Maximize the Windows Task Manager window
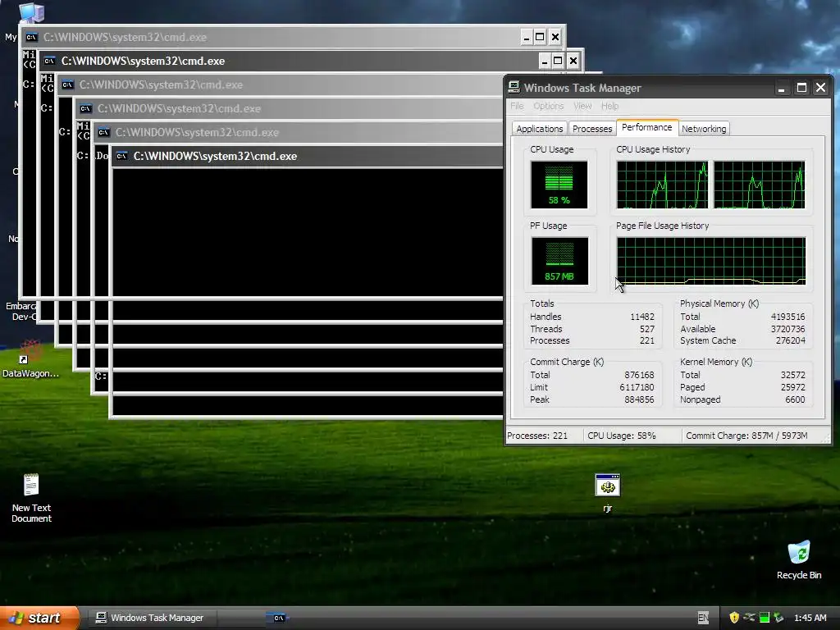 [x=801, y=88]
